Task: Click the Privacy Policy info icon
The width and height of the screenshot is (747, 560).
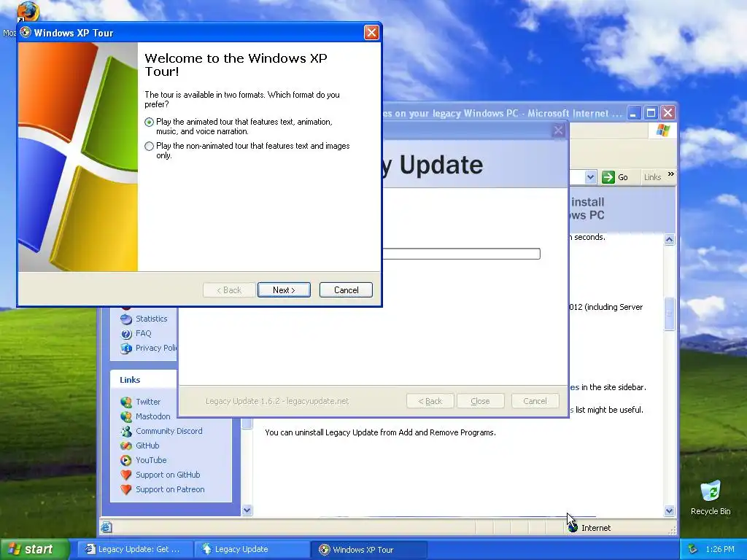Action: (x=125, y=349)
